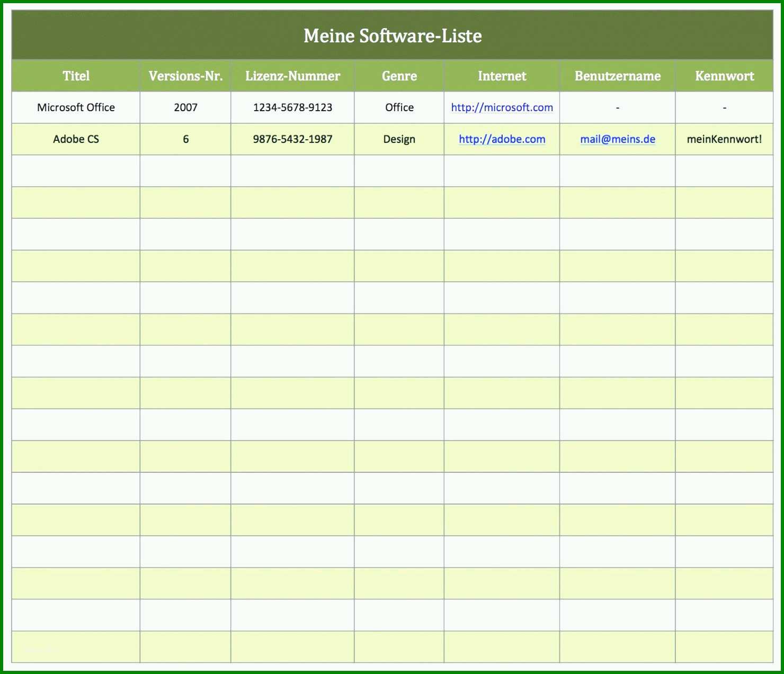Open the http://microsoft.com link

502,107
